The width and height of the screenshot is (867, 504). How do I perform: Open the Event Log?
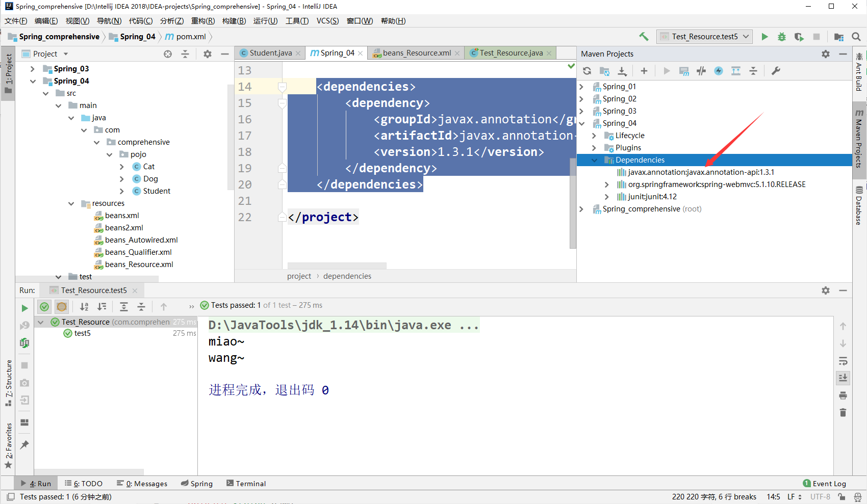pyautogui.click(x=824, y=484)
